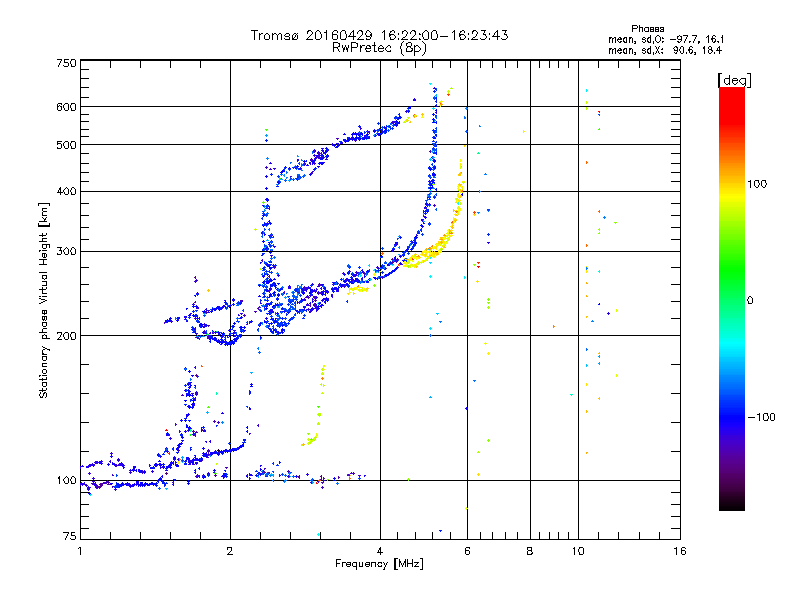Click x-axis tick label '4'
800x600 pixels.
(380, 551)
